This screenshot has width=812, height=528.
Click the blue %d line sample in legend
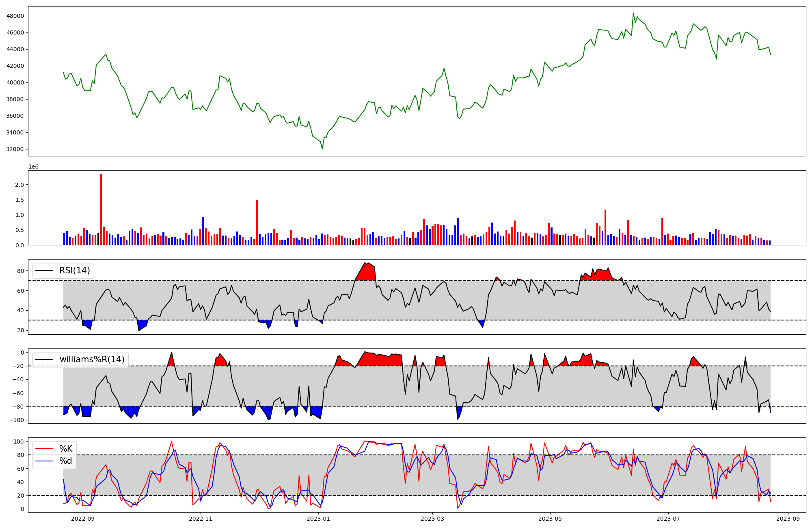coord(45,461)
